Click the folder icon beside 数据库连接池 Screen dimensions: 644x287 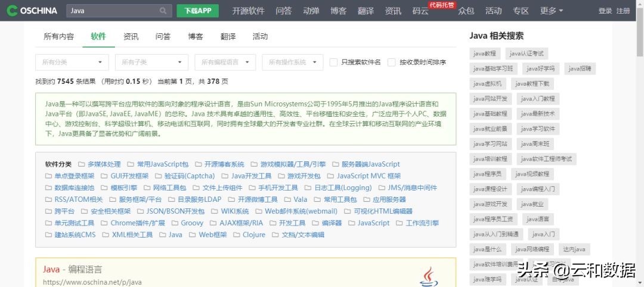click(x=48, y=188)
